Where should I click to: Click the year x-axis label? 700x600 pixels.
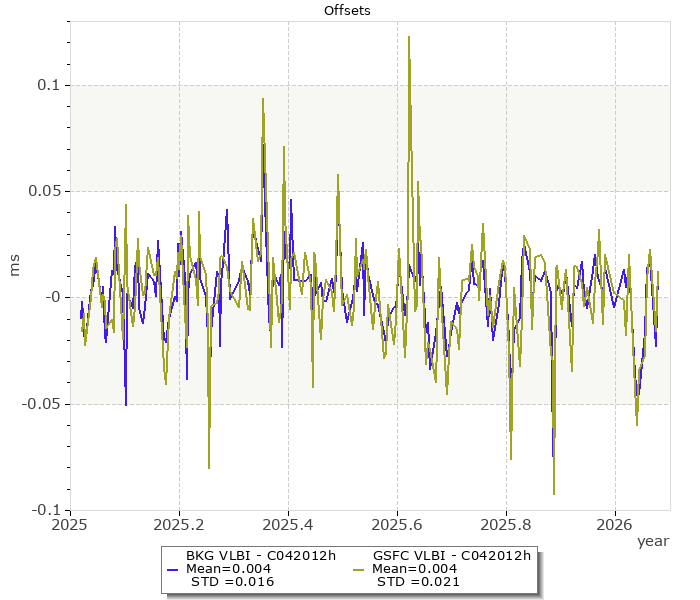pos(652,541)
